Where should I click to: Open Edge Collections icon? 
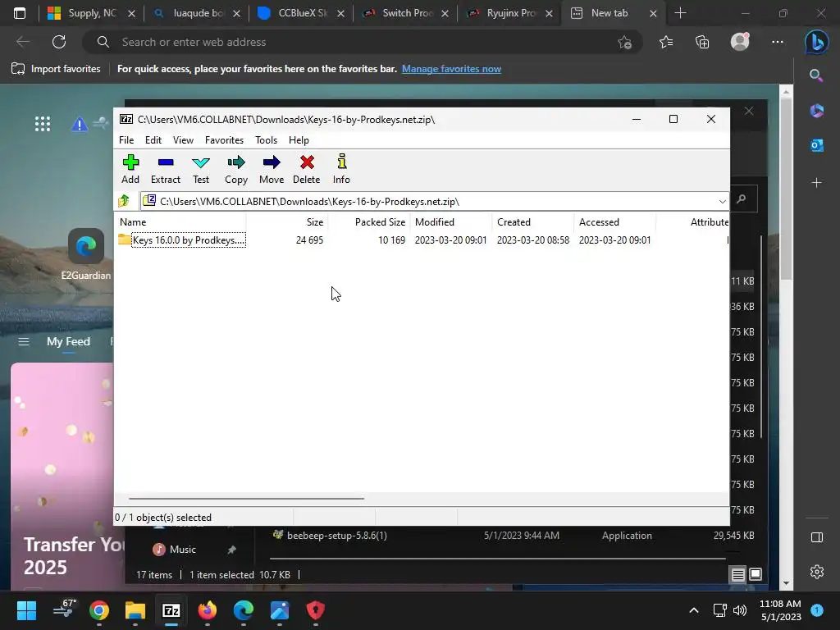click(x=702, y=42)
